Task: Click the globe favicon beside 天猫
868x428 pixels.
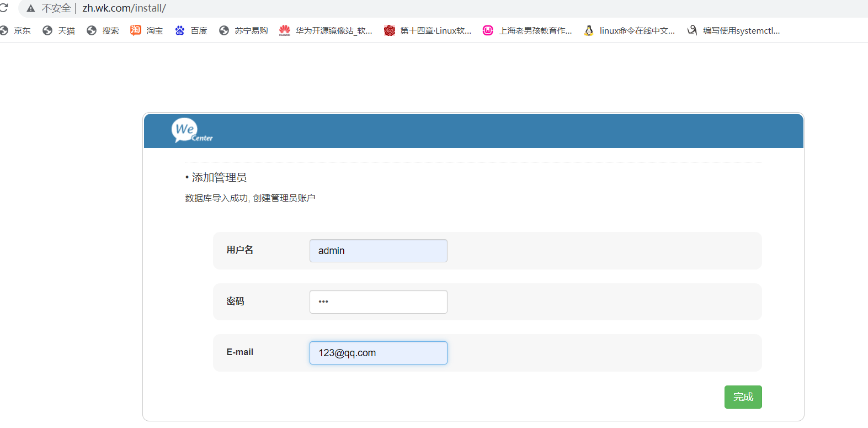Action: pos(47,30)
